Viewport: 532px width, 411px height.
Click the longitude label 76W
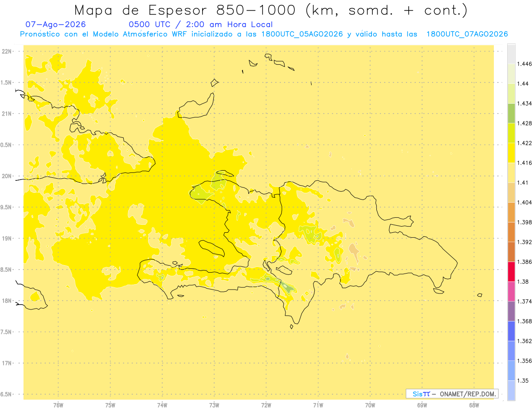(x=58, y=405)
